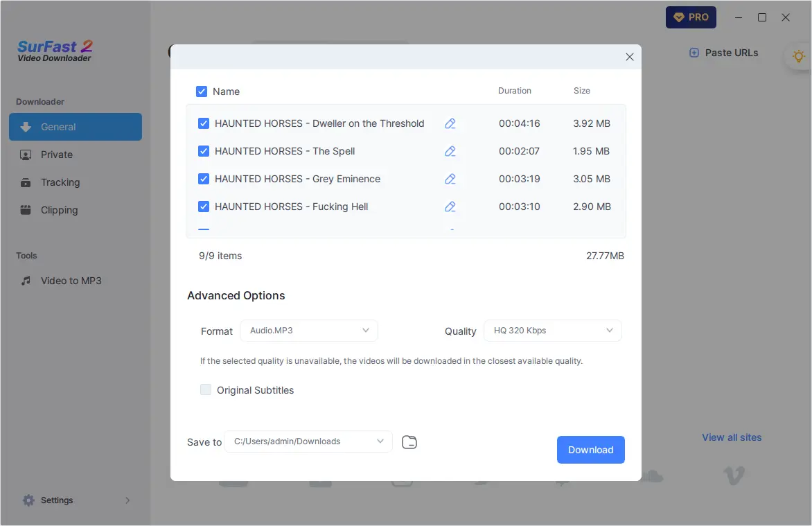Click the Size column header
This screenshot has width=812, height=526.
[x=581, y=91]
